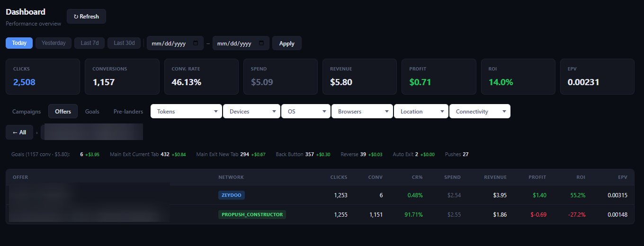
Task: Open the Location dropdown
Action: tap(421, 112)
